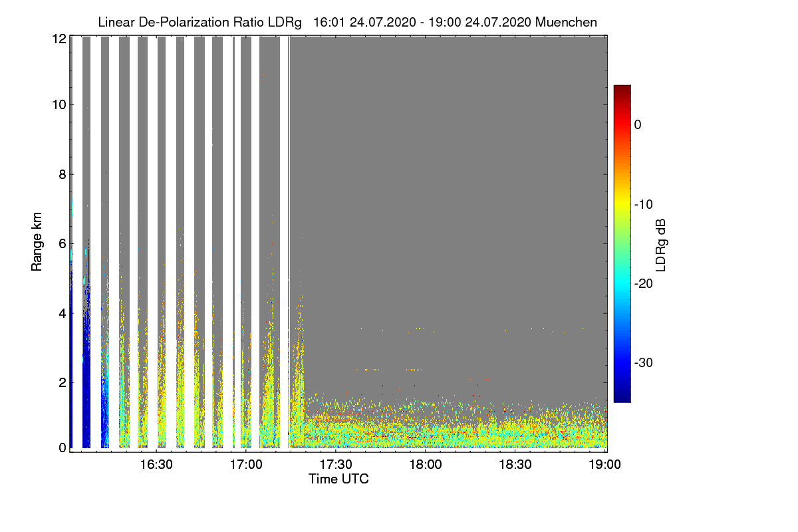The height and width of the screenshot is (532, 798).
Task: Click the '12' range axis tick label
Action: (59, 39)
